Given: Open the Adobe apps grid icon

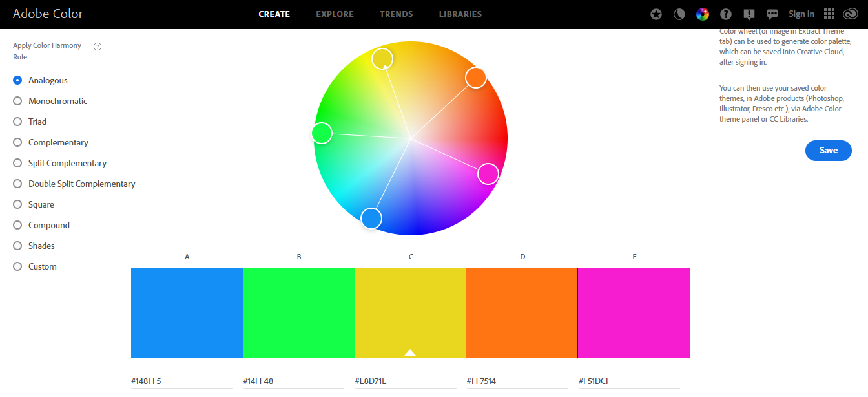Looking at the screenshot, I should (829, 14).
